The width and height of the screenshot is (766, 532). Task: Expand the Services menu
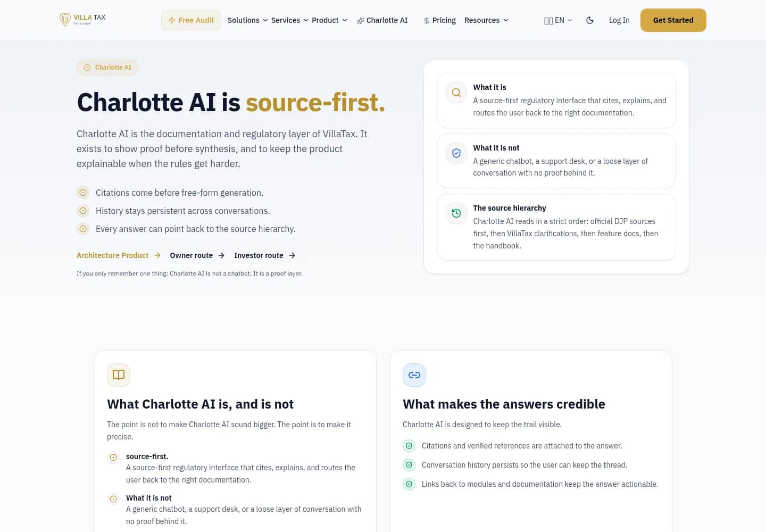[289, 20]
